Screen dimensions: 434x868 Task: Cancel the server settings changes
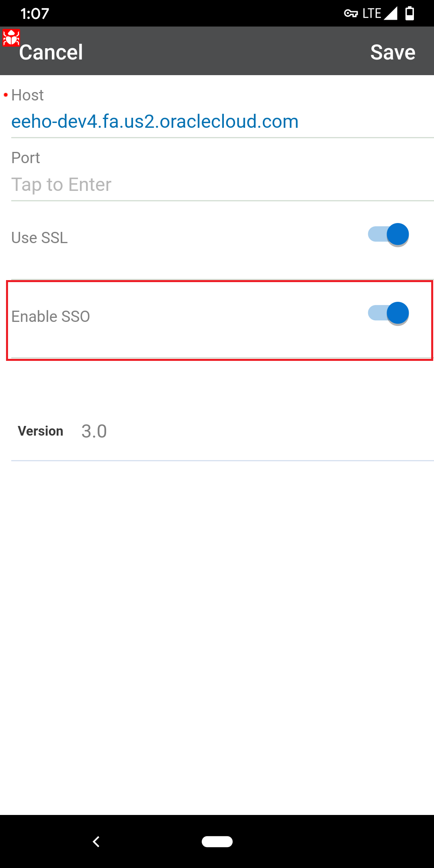click(x=51, y=52)
